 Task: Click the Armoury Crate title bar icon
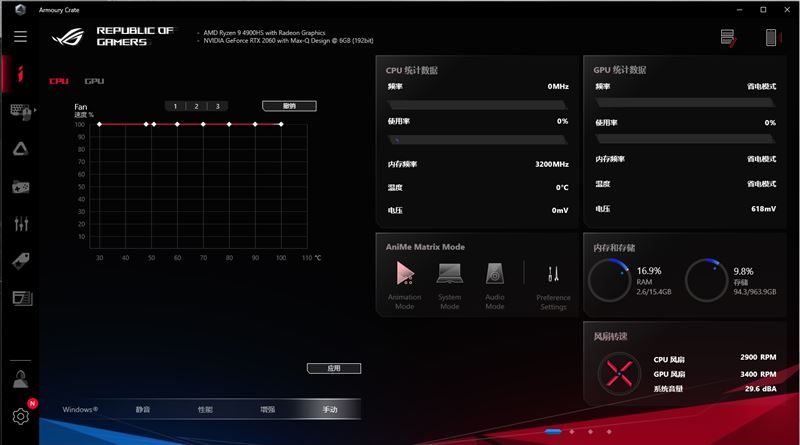point(20,10)
